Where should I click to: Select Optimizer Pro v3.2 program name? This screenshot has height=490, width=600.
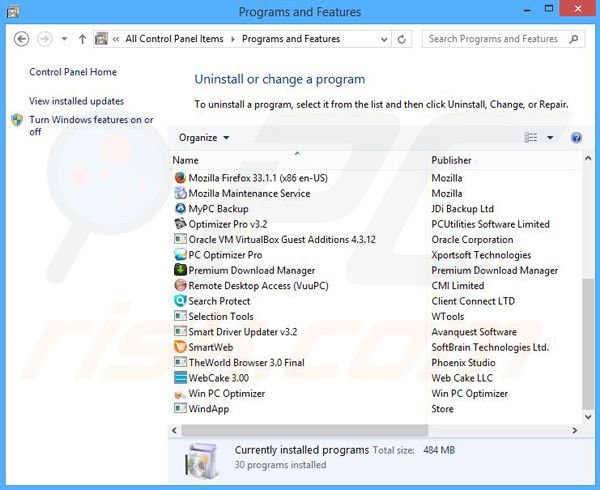[228, 224]
